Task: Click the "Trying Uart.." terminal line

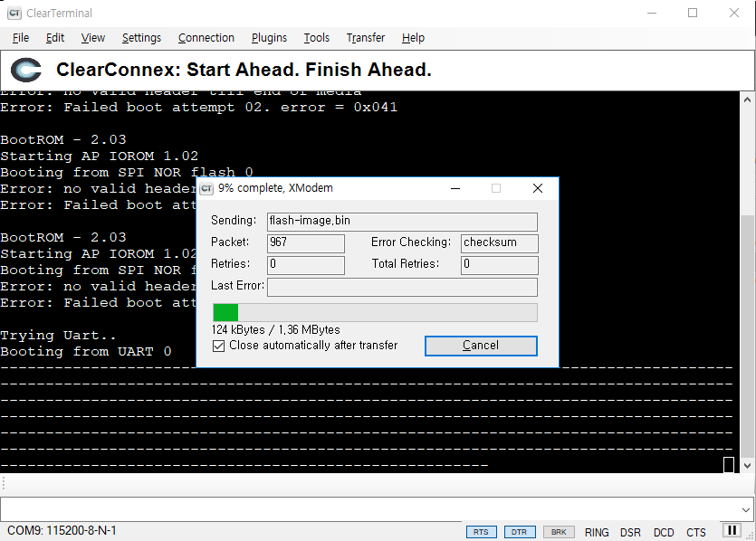Action: click(58, 336)
